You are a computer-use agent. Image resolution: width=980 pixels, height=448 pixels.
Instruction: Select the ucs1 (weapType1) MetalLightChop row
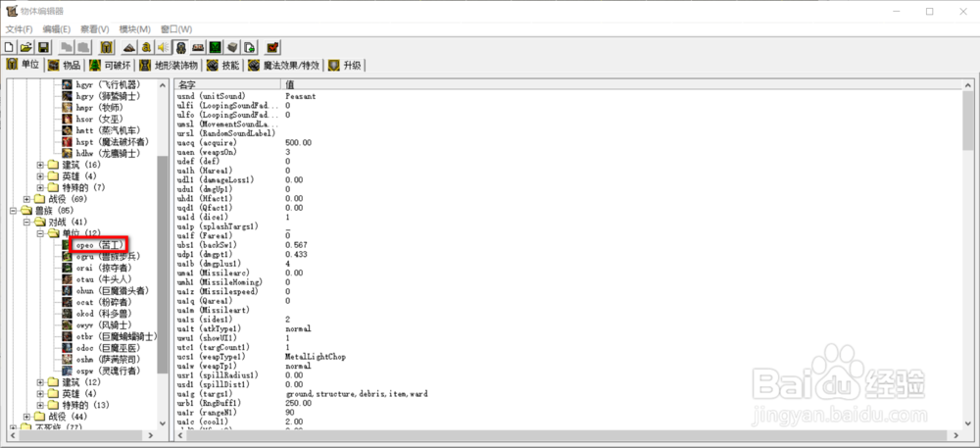click(567, 357)
